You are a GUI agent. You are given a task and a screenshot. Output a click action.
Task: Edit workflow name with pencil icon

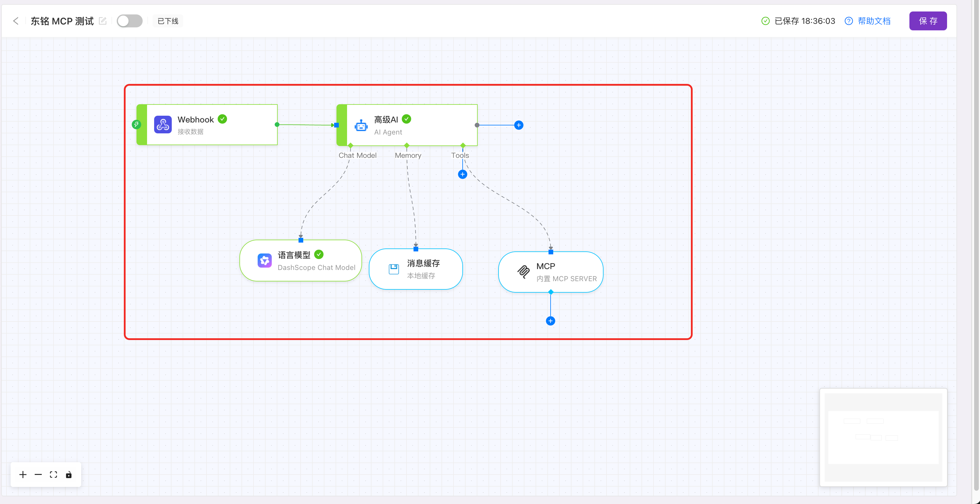(102, 21)
